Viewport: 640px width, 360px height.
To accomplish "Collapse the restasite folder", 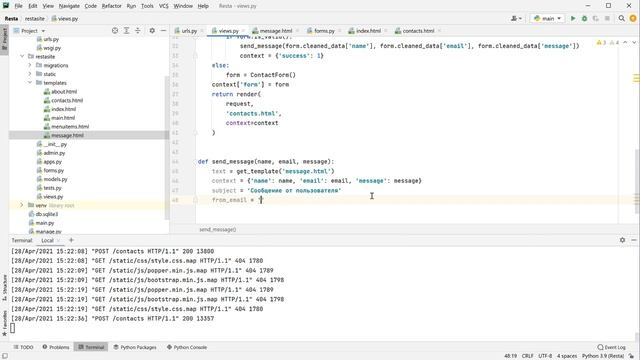I will tap(22, 57).
